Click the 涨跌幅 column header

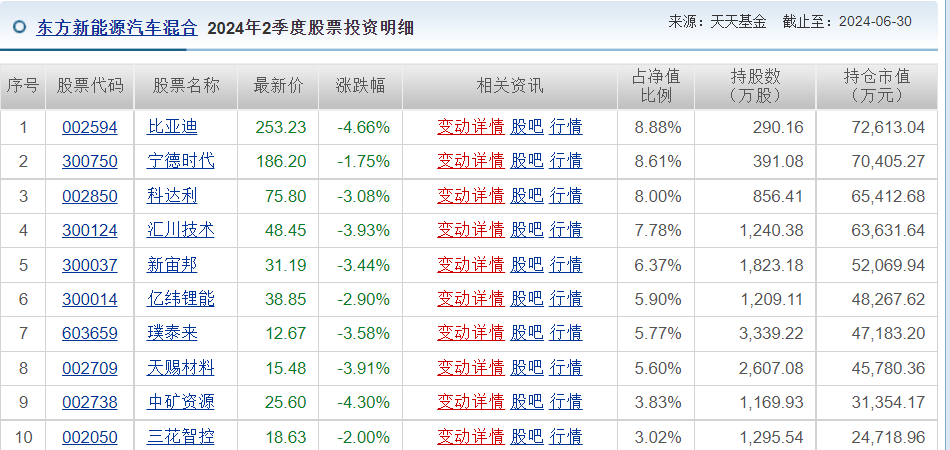[x=359, y=86]
